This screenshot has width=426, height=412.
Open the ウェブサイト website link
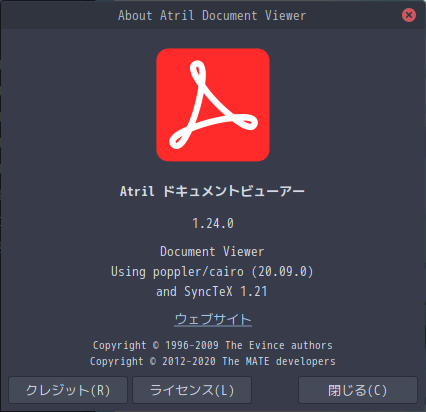[x=213, y=319]
